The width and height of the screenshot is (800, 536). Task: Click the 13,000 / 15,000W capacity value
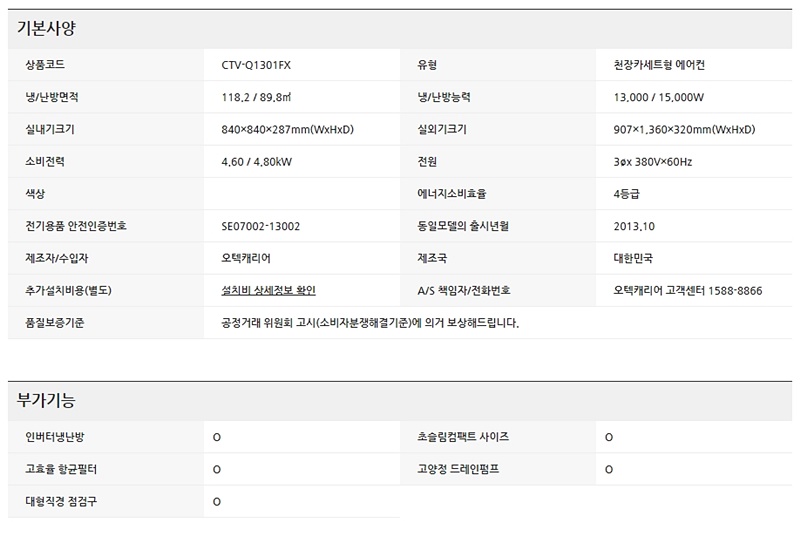(x=659, y=98)
